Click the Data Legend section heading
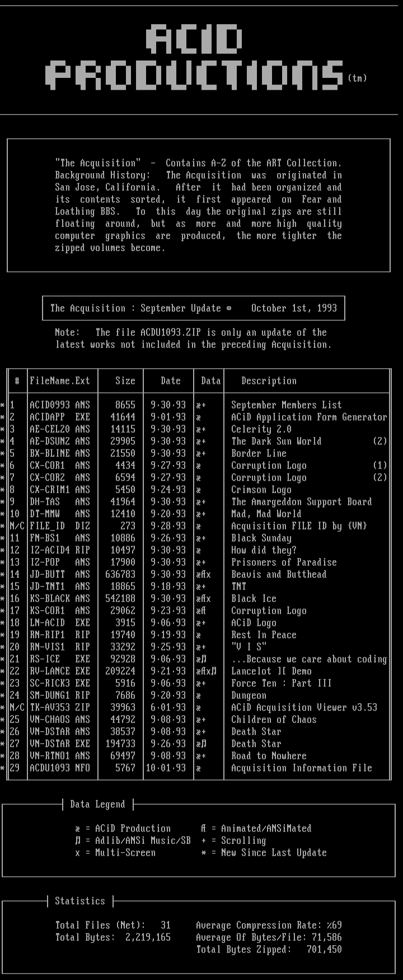 [x=97, y=805]
